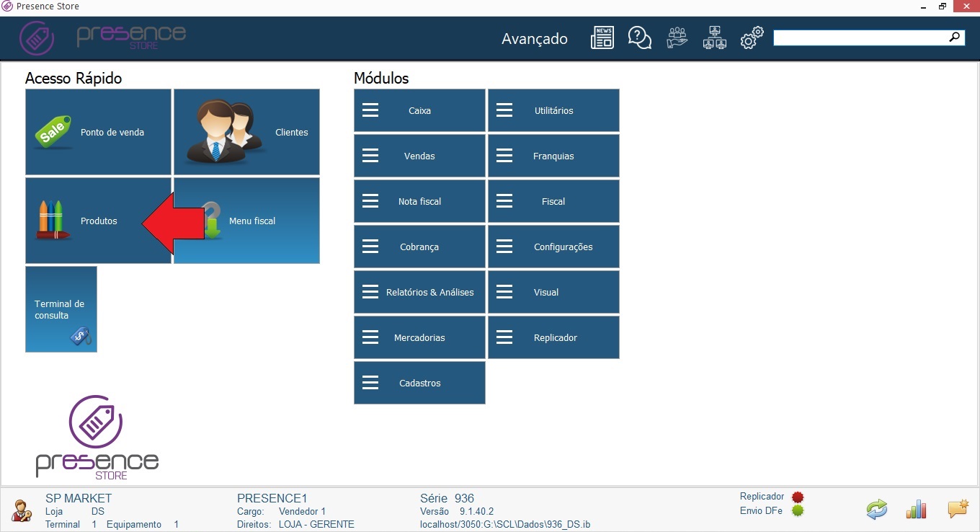The image size is (980, 532).
Task: Open the Visual module menu
Action: click(x=553, y=292)
